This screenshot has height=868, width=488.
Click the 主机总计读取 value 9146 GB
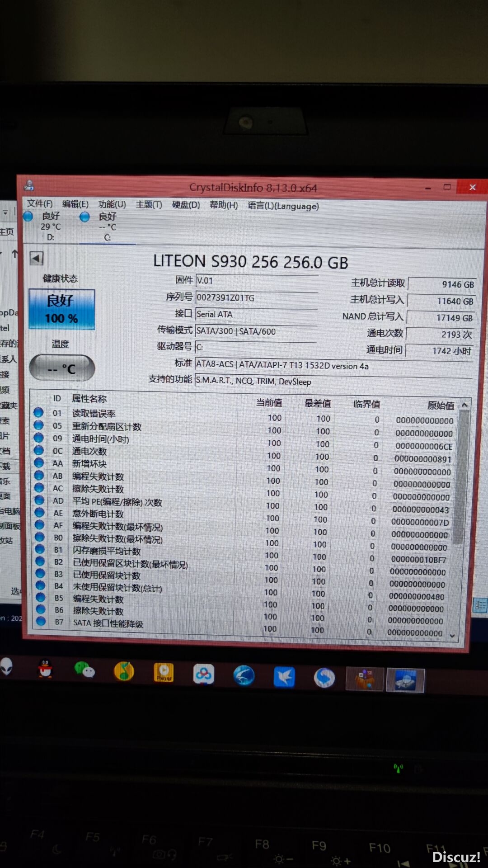tap(442, 284)
